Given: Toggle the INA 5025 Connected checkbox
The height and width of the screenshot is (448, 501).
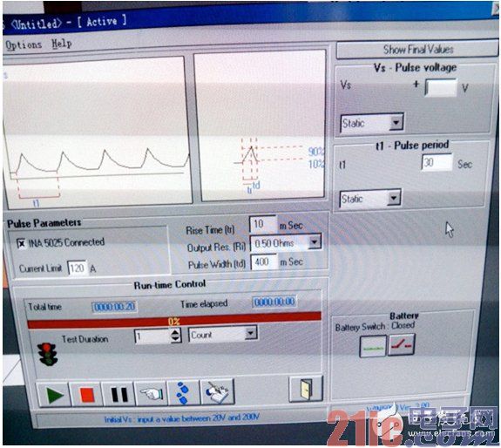Looking at the screenshot, I should (x=22, y=243).
